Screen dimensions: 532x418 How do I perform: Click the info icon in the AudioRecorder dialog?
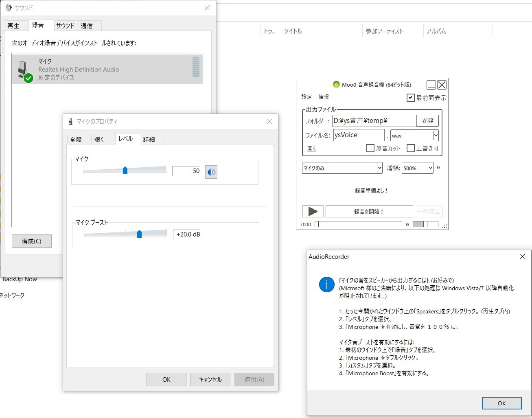[x=326, y=284]
